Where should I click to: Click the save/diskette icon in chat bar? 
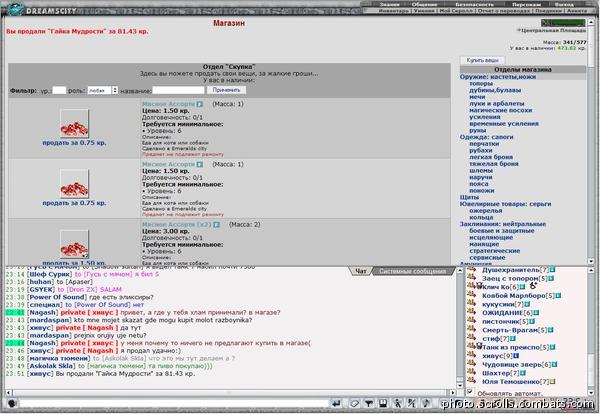(x=383, y=403)
